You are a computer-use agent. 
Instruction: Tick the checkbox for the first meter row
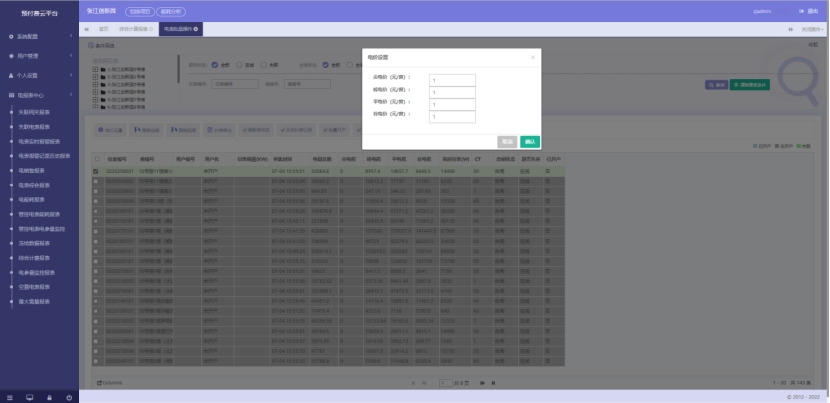point(96,172)
